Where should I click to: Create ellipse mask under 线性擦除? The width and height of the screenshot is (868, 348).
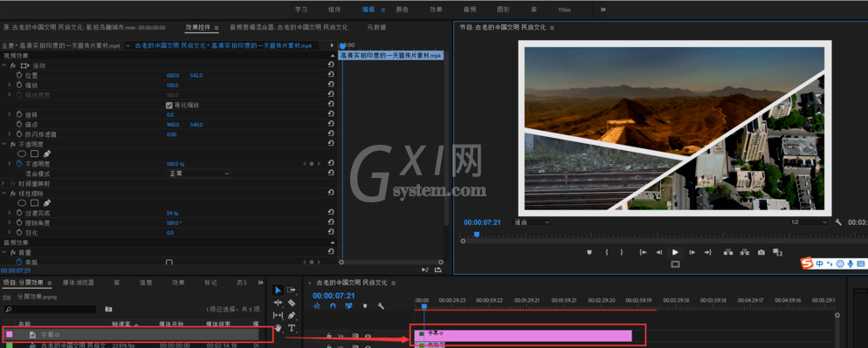(22, 202)
